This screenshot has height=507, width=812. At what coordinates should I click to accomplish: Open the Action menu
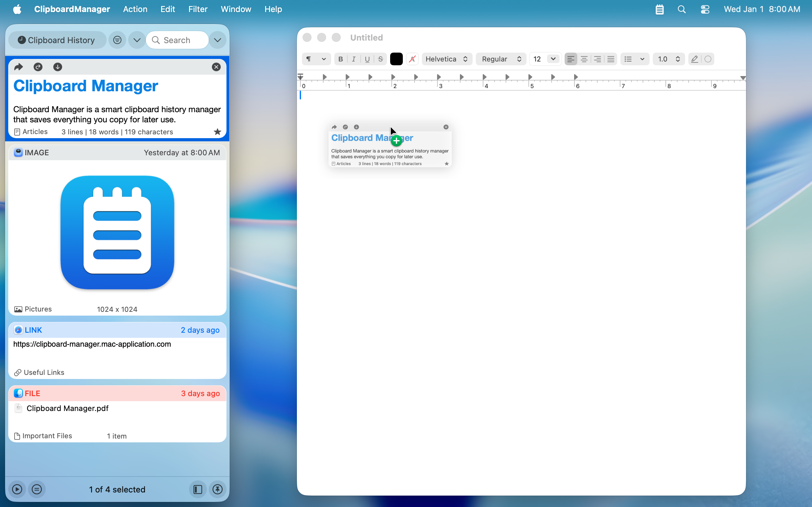click(x=135, y=9)
